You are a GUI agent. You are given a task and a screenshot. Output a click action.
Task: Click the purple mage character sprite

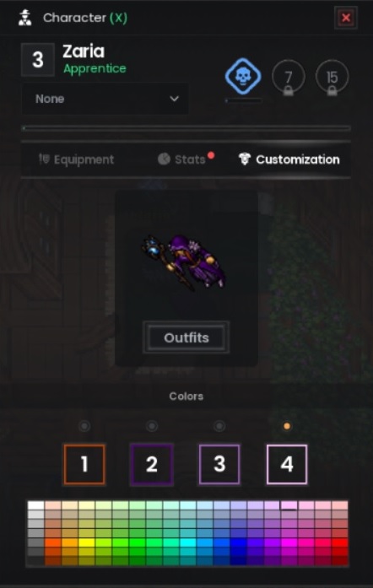(x=184, y=262)
